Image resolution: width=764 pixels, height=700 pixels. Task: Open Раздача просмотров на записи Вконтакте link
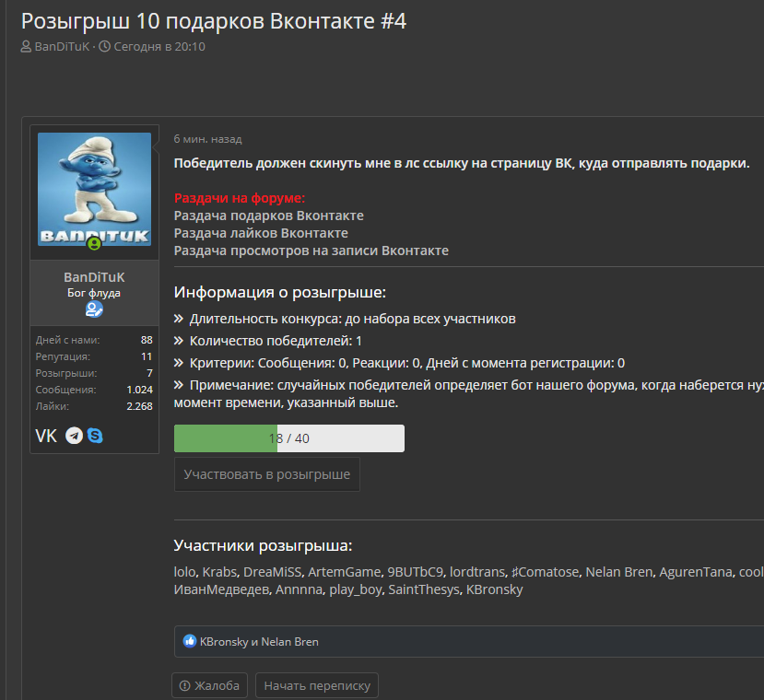coord(311,251)
